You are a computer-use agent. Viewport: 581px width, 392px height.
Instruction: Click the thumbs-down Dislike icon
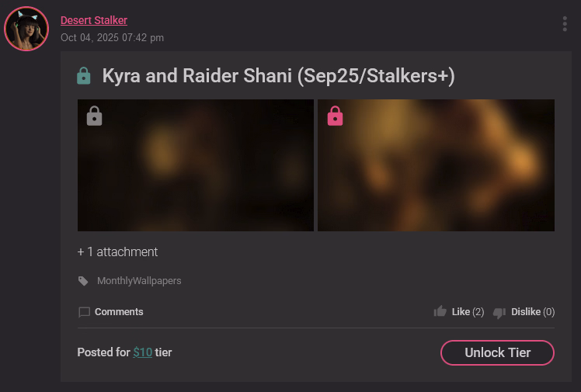[x=499, y=312]
